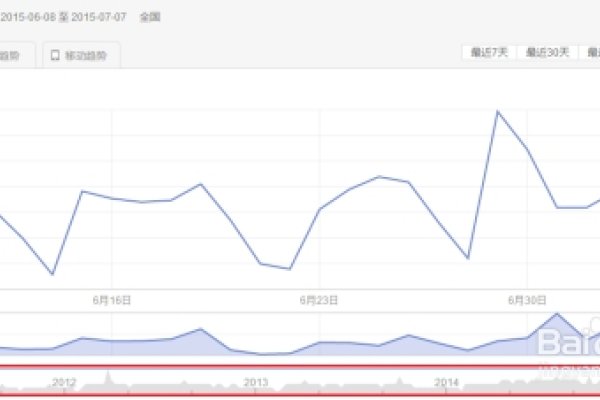Jump to 2012 on the bottom timeline

pos(64,382)
